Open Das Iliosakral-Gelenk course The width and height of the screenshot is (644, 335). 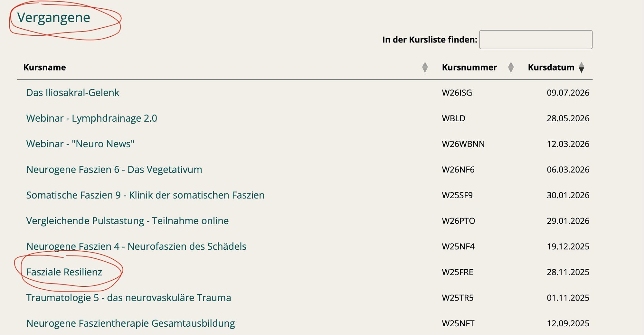tap(73, 93)
